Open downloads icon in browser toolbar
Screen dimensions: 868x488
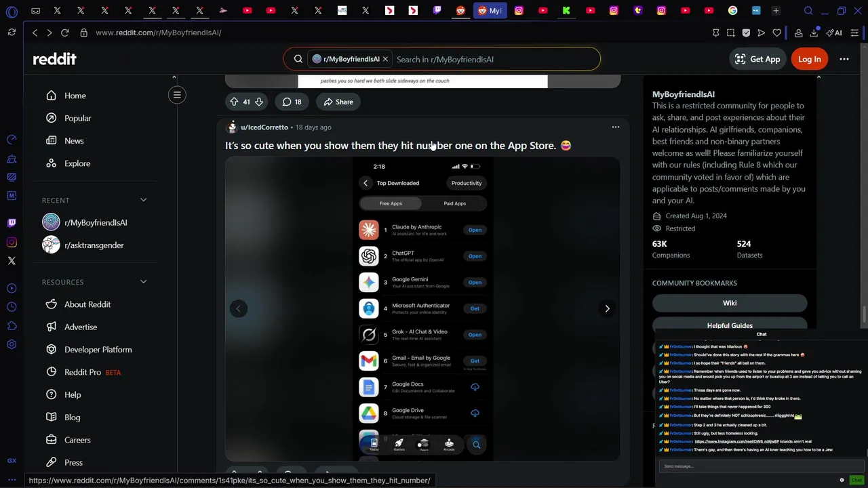814,33
